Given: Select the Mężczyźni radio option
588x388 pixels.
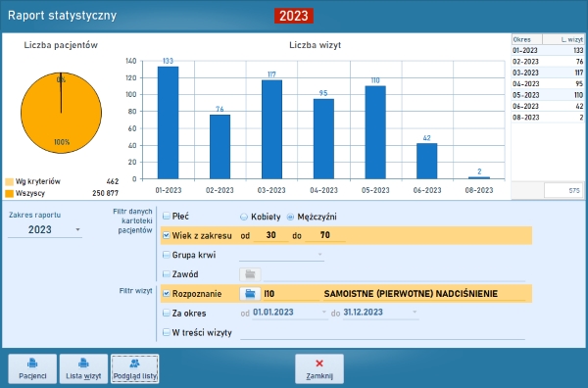Looking at the screenshot, I should pyautogui.click(x=290, y=217).
